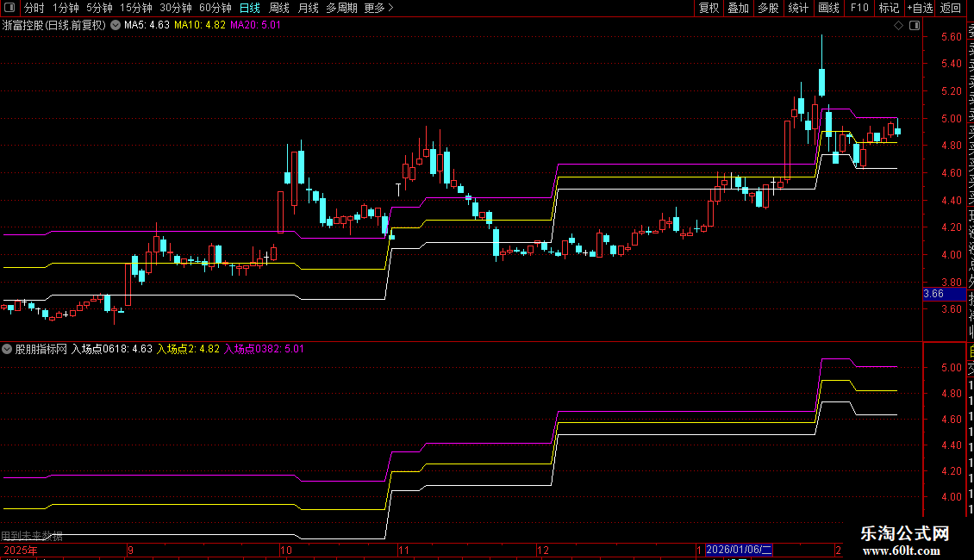Select the 30分钟 period tab
The image size is (974, 560).
click(x=175, y=8)
